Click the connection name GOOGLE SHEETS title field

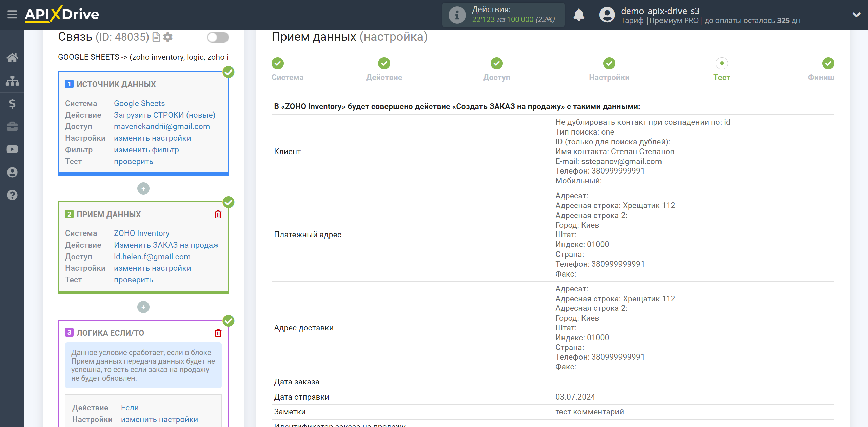coord(143,57)
